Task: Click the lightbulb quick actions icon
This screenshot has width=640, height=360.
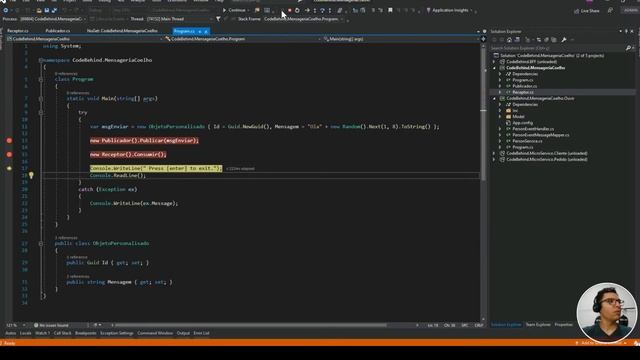Action: coord(31,176)
